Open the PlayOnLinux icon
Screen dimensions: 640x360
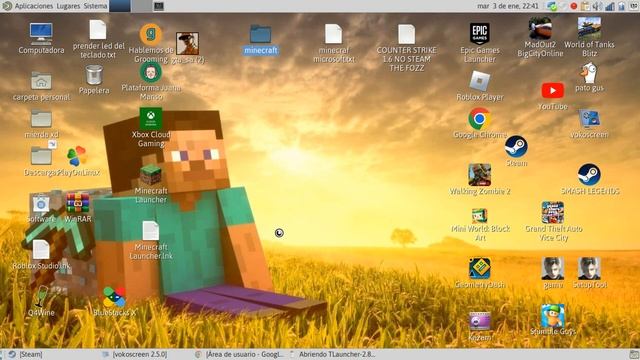[77, 156]
